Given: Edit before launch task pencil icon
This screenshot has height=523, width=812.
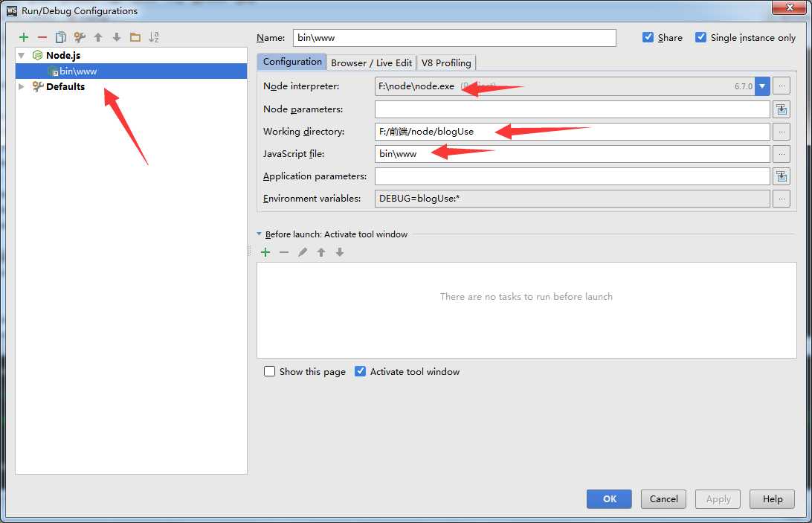Looking at the screenshot, I should tap(303, 252).
